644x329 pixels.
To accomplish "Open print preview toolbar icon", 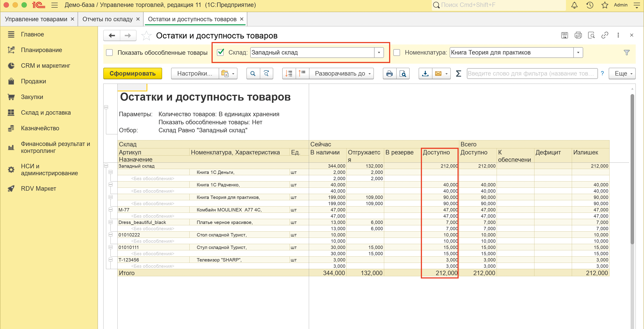I will pyautogui.click(x=403, y=74).
